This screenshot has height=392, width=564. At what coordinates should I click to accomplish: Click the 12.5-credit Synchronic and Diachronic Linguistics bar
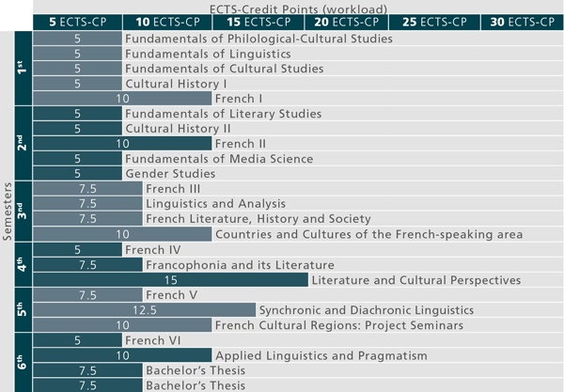point(144,310)
